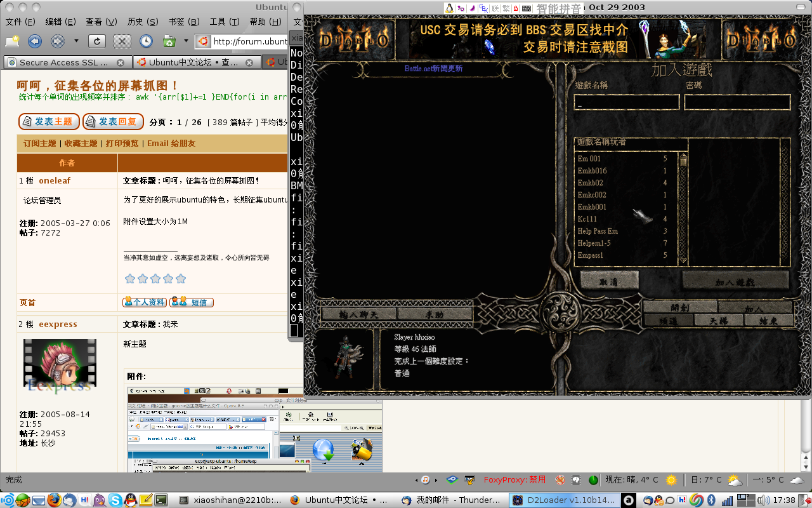The width and height of the screenshot is (812, 508).
Task: Open the 历史 (S) menu
Action: click(x=143, y=22)
